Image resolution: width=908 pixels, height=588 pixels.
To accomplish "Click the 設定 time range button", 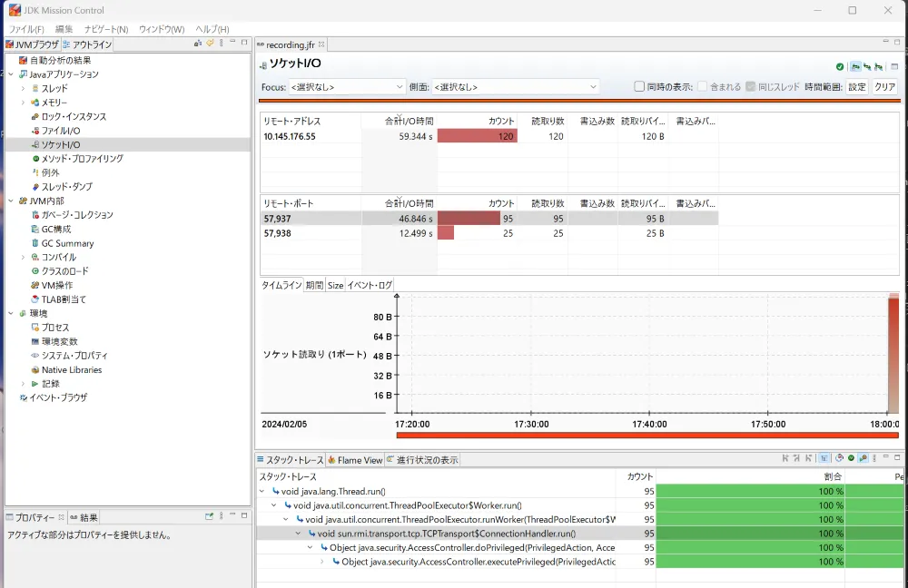I will click(857, 87).
